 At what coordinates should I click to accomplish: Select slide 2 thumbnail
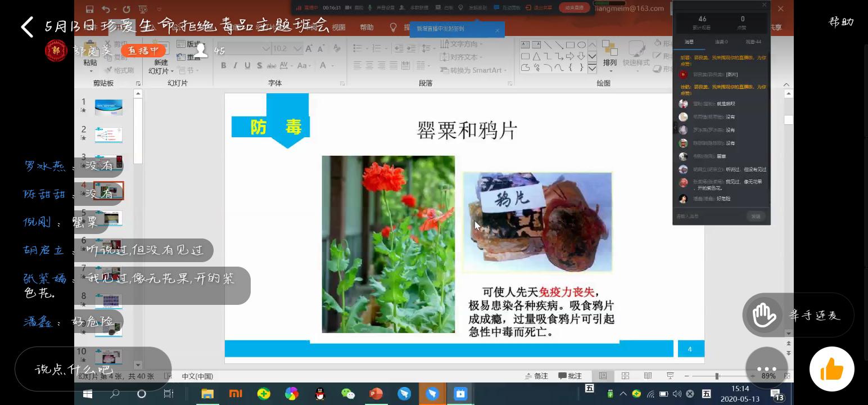(x=108, y=135)
